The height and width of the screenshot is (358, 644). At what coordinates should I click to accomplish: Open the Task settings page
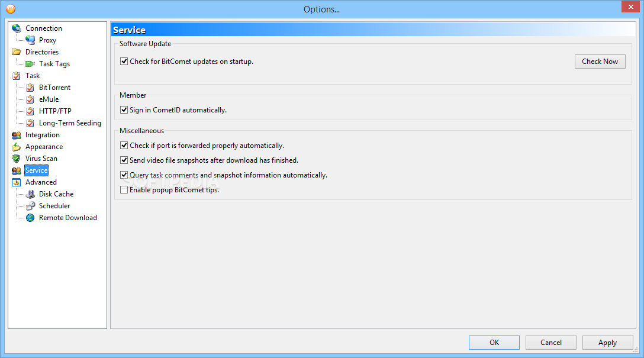click(x=33, y=76)
